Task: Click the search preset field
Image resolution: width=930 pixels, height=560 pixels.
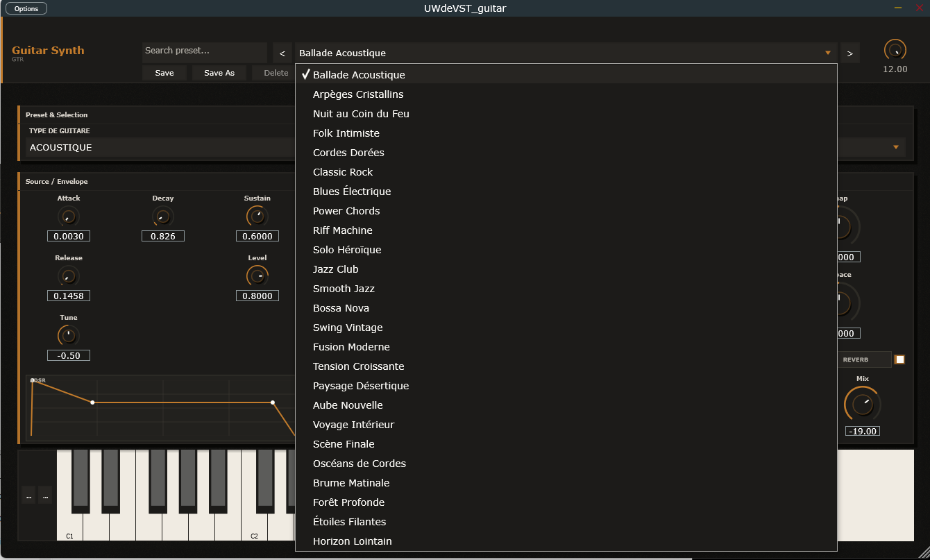Action: click(x=204, y=51)
